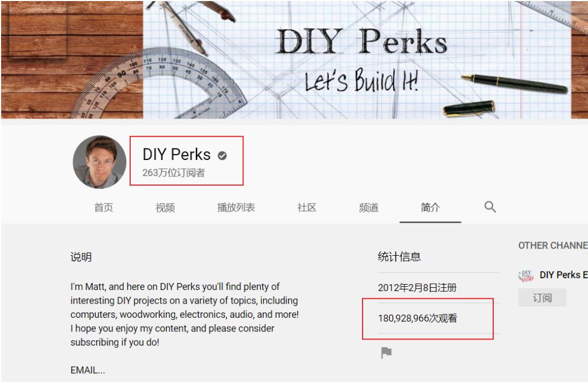Viewport: 588px width, 382px height.
Task: Click the 180,928,966次观看 view count
Action: pos(418,318)
